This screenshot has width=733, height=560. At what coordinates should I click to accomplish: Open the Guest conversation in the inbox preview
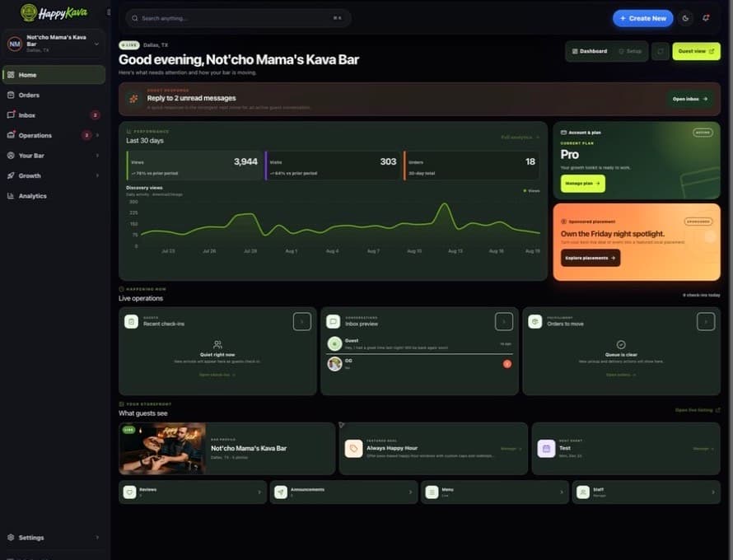point(419,344)
